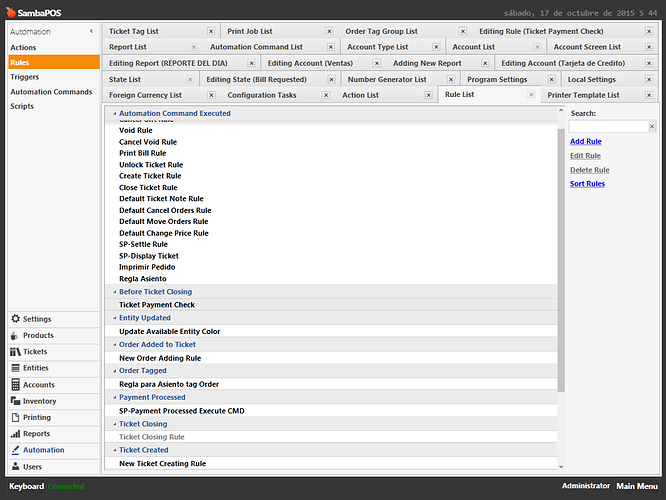Image resolution: width=666 pixels, height=500 pixels.
Task: Click the Edit Rule link
Action: point(585,155)
